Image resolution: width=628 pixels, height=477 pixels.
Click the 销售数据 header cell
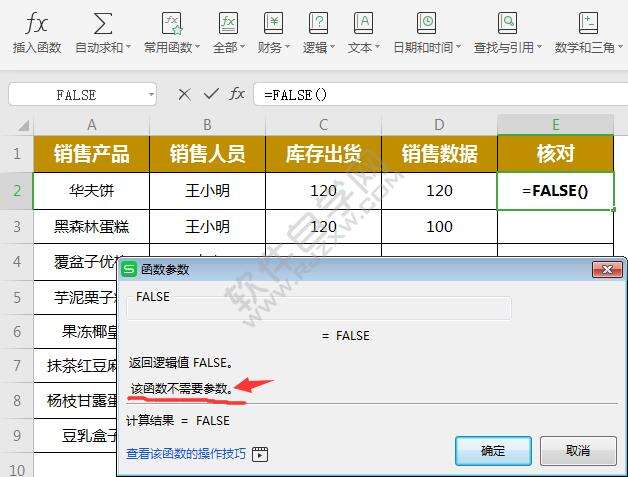point(439,154)
